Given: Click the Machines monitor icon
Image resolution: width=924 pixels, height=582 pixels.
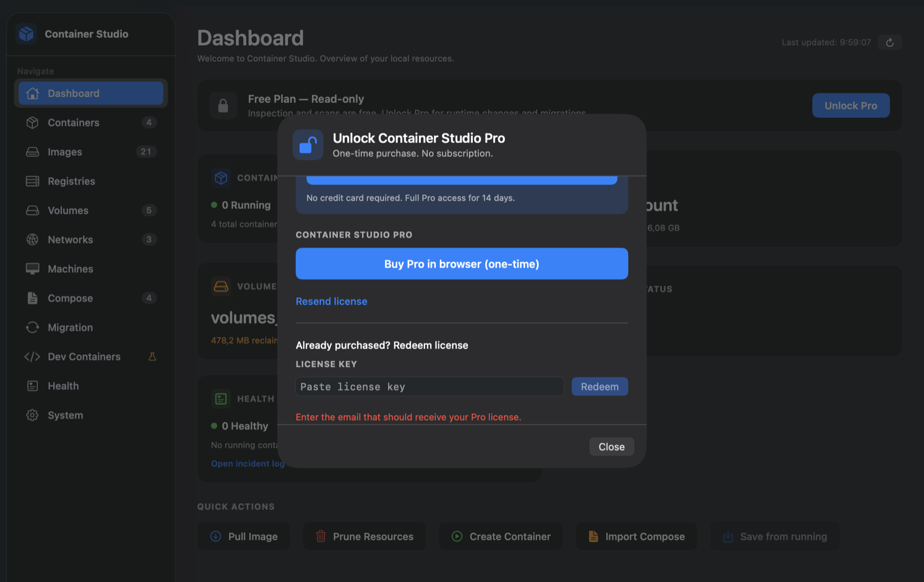Looking at the screenshot, I should pyautogui.click(x=32, y=269).
